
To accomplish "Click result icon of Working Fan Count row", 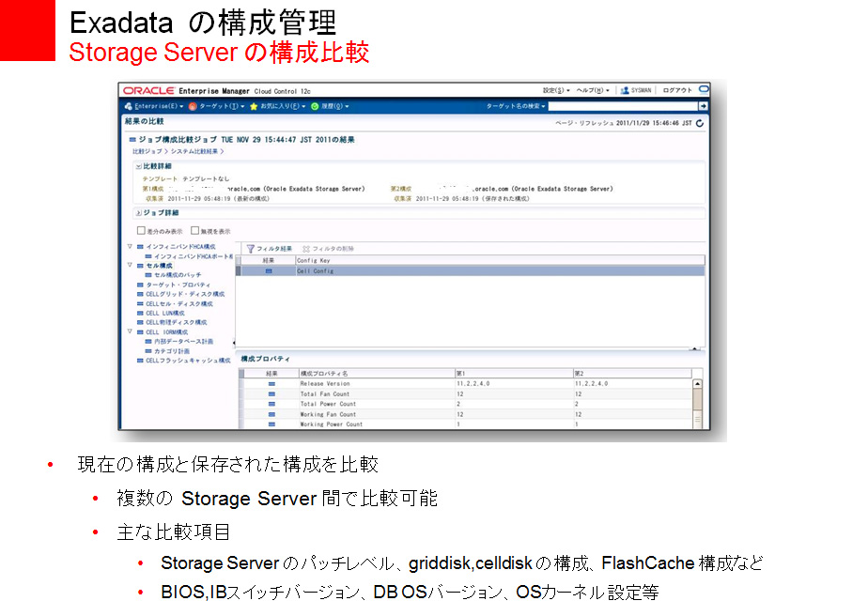I will pos(271,414).
